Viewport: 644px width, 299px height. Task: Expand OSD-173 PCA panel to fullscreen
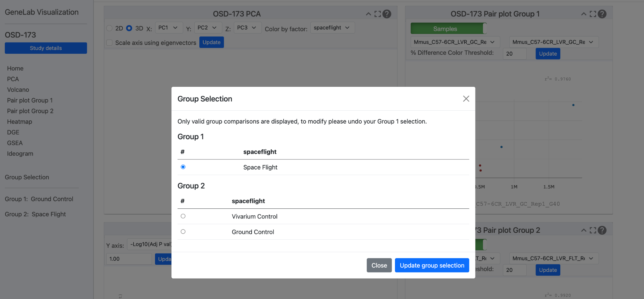[377, 14]
